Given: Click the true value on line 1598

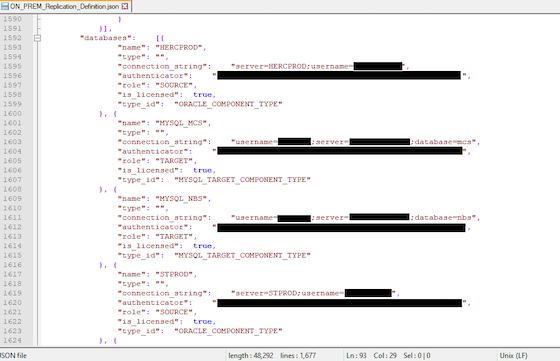Looking at the screenshot, I should point(202,95).
